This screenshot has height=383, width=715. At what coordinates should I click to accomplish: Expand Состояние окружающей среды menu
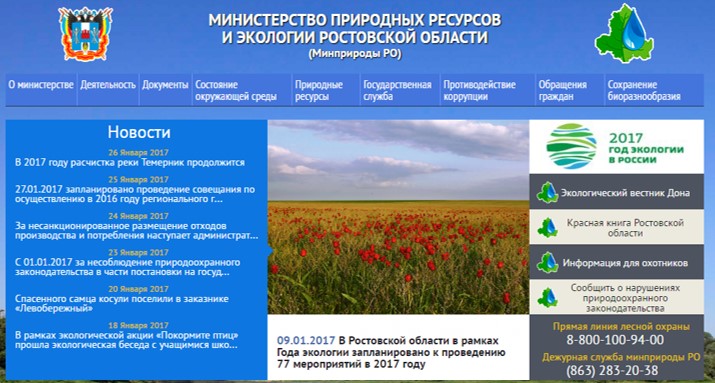point(236,91)
